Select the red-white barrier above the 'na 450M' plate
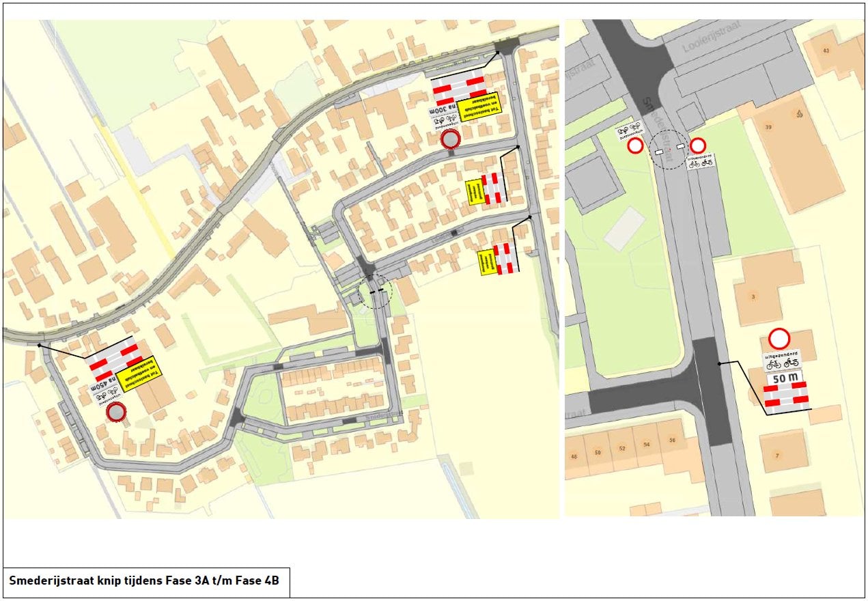Image resolution: width=868 pixels, height=601 pixels. [115, 359]
